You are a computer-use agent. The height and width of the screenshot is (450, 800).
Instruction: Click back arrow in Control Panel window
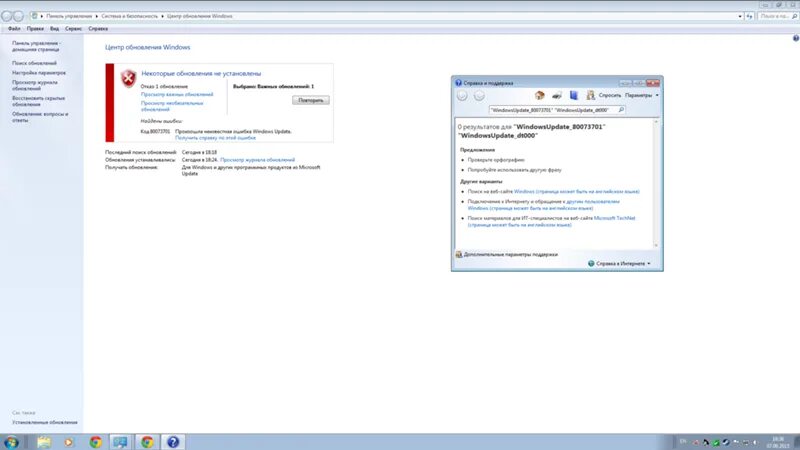[6, 16]
